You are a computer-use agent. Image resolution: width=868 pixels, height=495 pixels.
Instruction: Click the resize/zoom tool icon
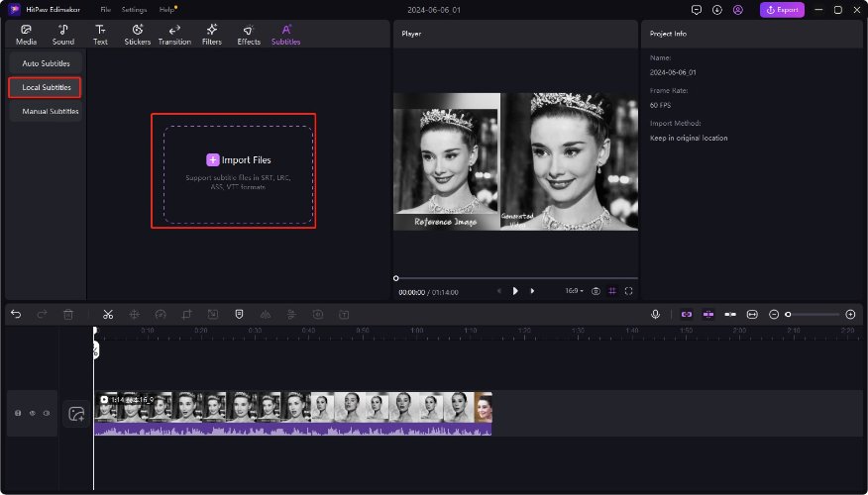point(213,314)
